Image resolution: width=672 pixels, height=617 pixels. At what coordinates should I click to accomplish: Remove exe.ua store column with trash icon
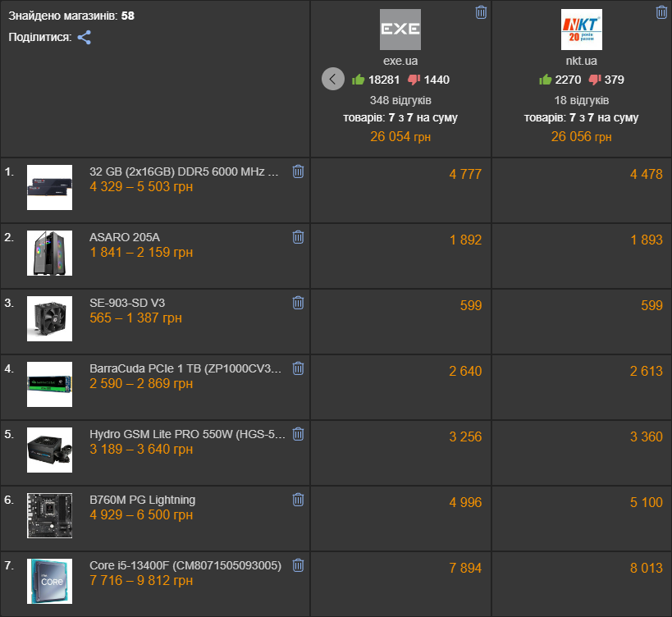pyautogui.click(x=481, y=12)
